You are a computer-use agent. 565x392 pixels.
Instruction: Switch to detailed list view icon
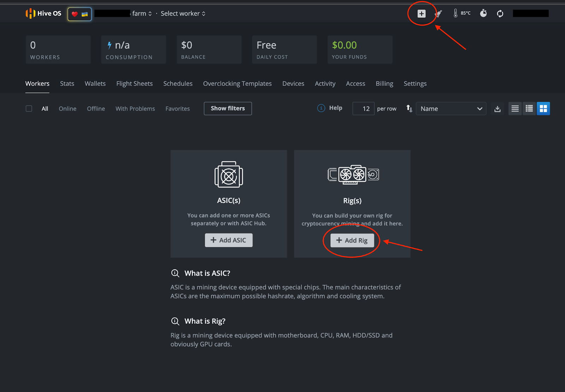tap(529, 109)
